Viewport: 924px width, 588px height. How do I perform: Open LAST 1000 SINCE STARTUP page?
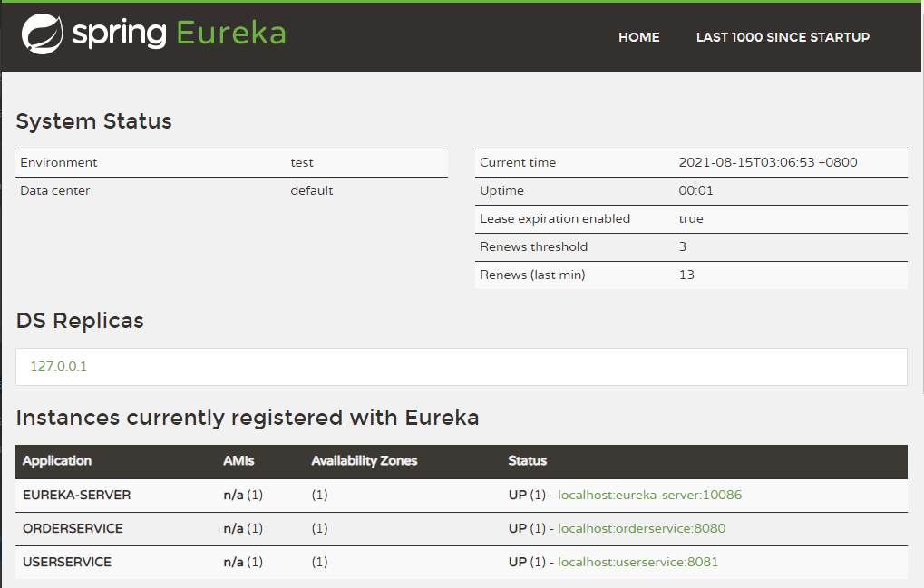tap(783, 37)
